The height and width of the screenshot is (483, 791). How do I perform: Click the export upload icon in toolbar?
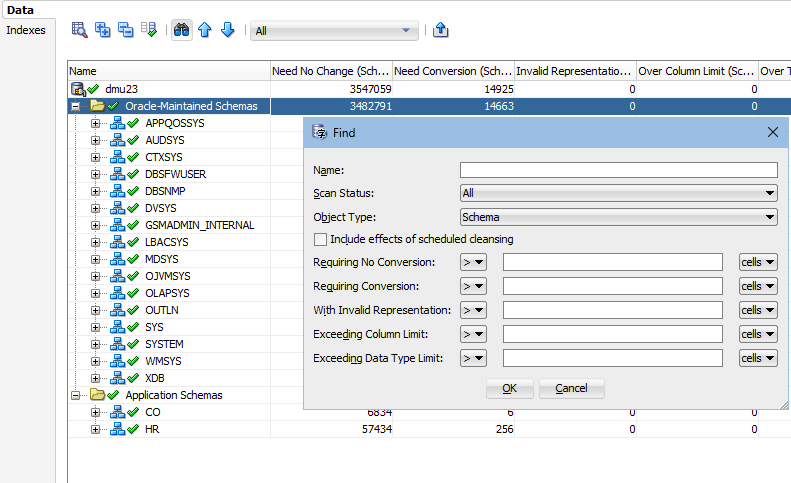tap(440, 30)
